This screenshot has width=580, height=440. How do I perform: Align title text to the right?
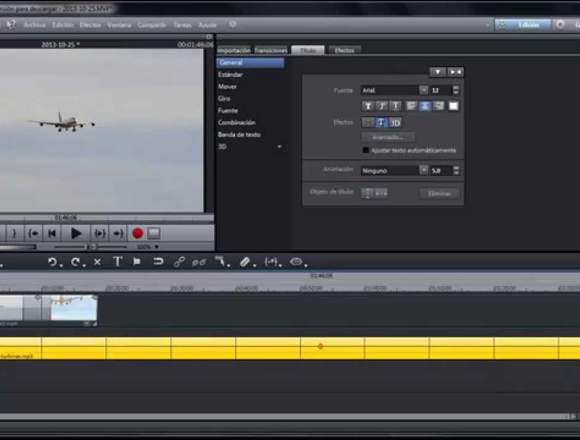[439, 106]
